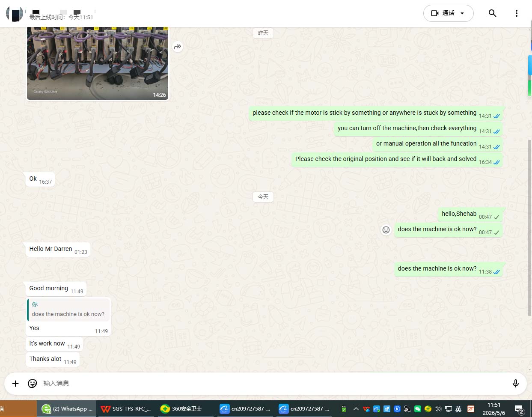
Task: Select the 'It's work now' message
Action: (x=54, y=344)
